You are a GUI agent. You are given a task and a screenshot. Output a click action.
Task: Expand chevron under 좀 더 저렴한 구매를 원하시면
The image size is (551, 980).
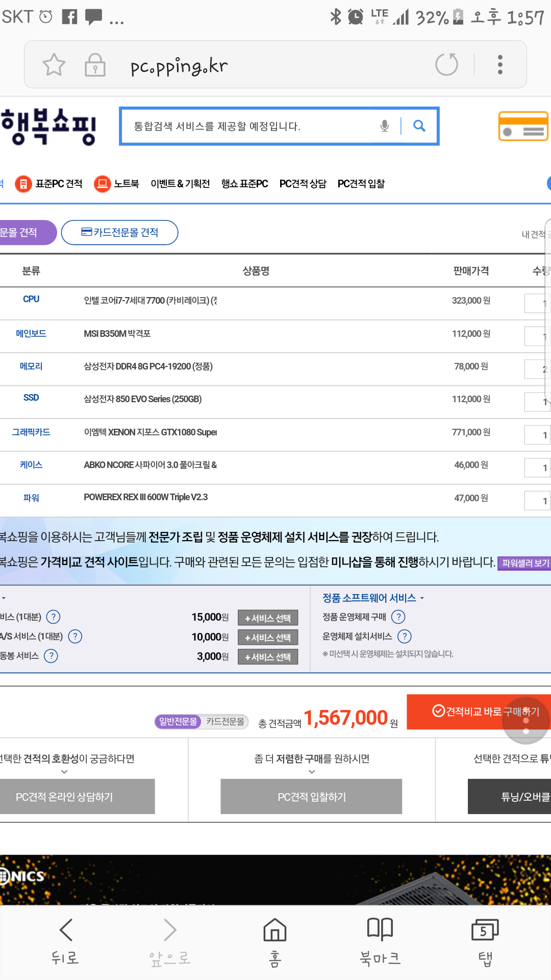[312, 772]
